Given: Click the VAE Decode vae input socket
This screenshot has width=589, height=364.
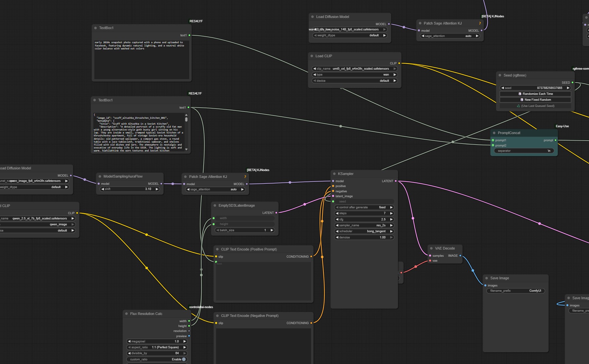Looking at the screenshot, I should 430,261.
